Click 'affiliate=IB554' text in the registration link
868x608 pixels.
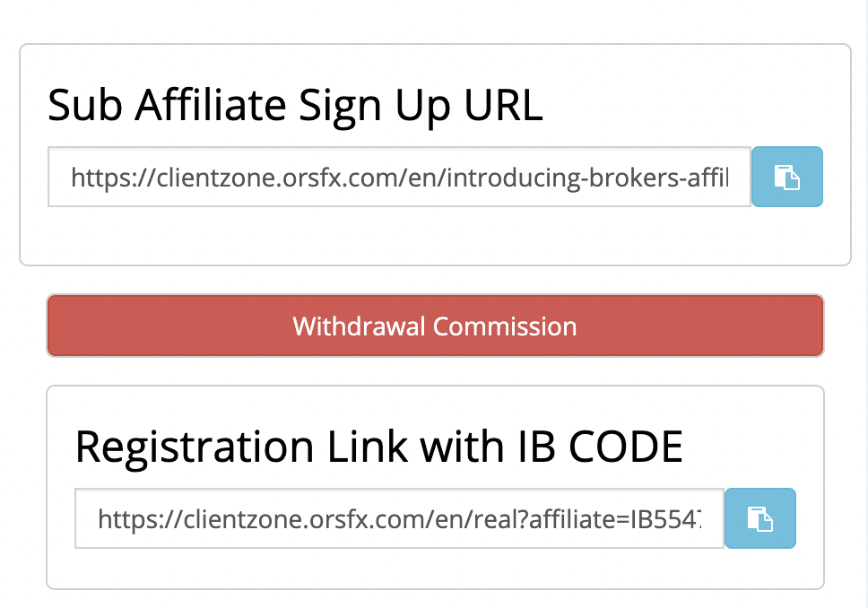pyautogui.click(x=634, y=518)
